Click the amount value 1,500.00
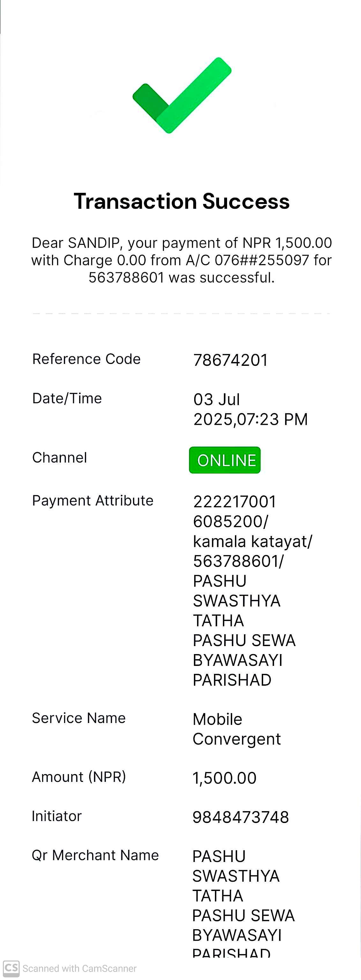 [x=225, y=778]
